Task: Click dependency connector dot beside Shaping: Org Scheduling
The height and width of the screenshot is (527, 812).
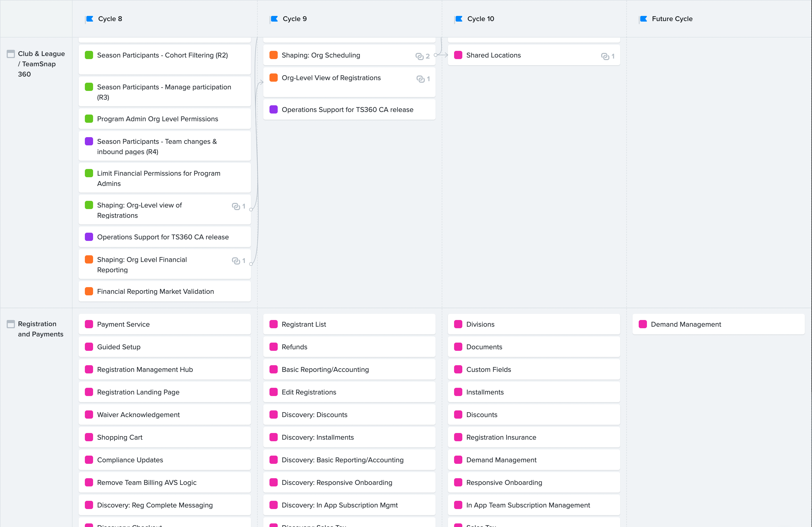Action: [x=435, y=55]
